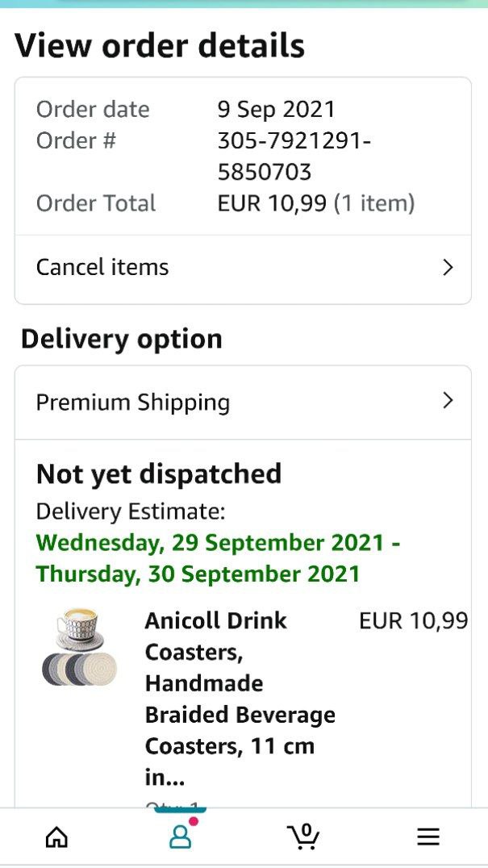
Task: Tap the cart item count badge
Action: pos(307,830)
